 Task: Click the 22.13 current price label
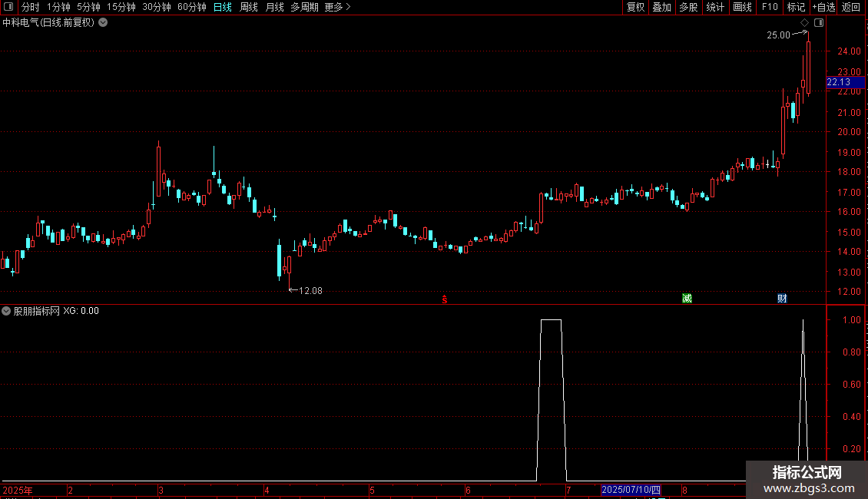845,82
